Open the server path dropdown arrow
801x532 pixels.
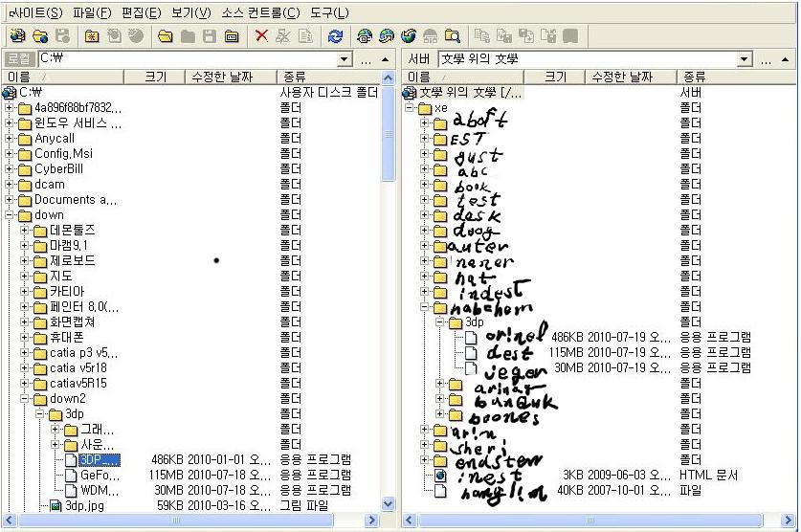tap(745, 59)
